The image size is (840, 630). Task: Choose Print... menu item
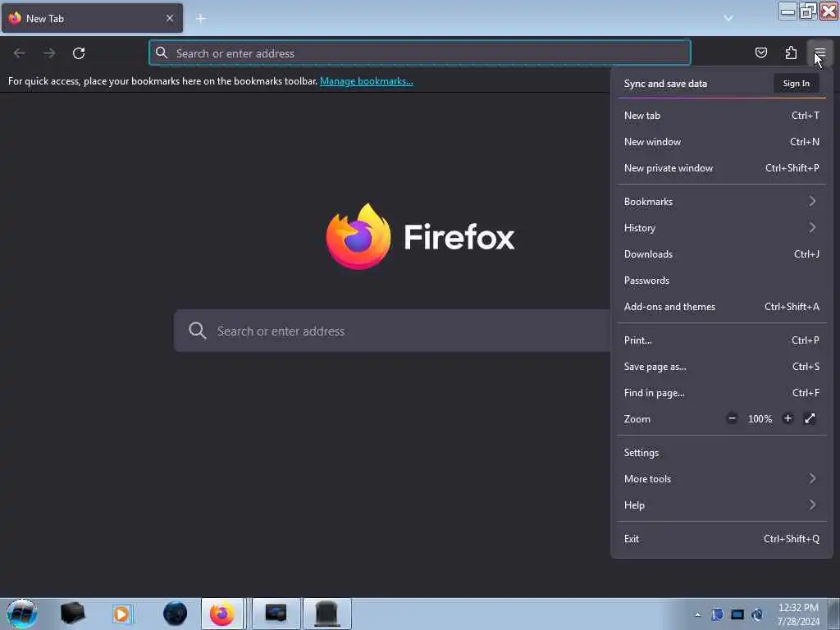click(722, 340)
